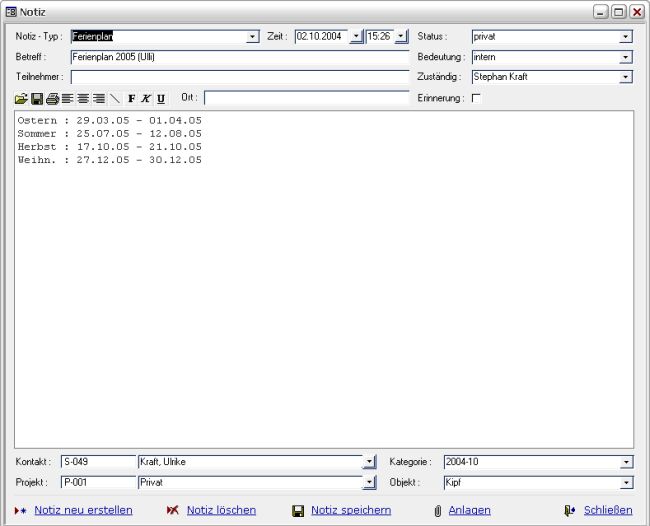
Task: Open Anlagen attachments link
Action: coord(469,510)
